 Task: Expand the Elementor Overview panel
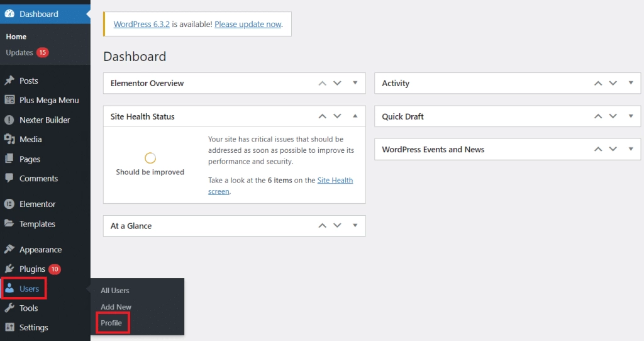(x=355, y=83)
